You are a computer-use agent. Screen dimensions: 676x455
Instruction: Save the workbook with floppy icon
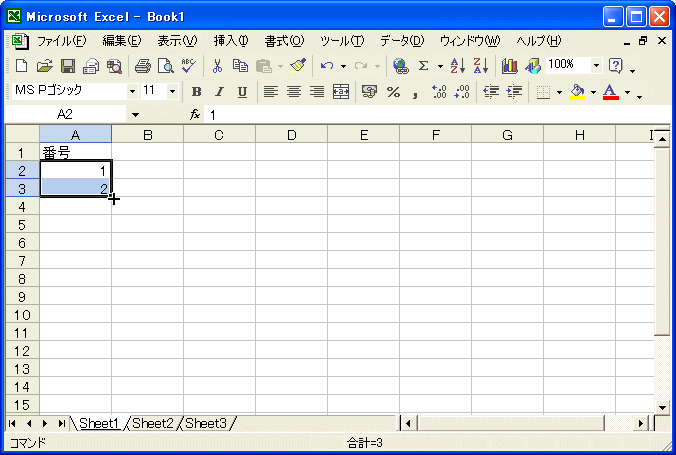(x=68, y=66)
